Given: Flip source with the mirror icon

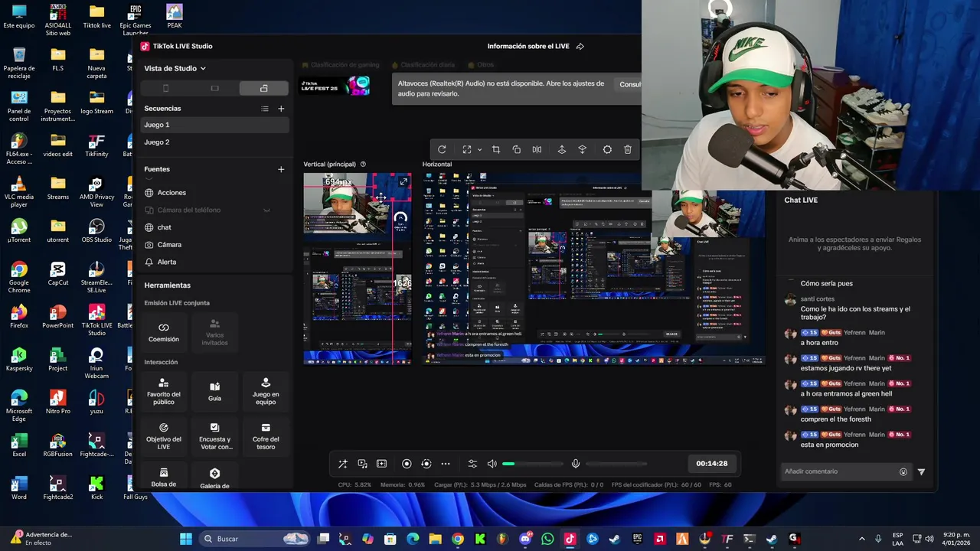Looking at the screenshot, I should click(x=537, y=150).
